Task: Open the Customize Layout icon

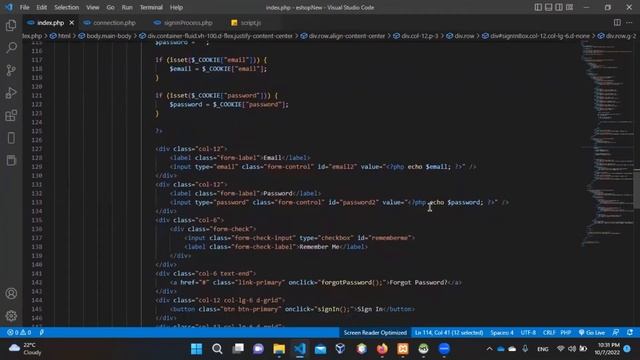Action: point(569,7)
